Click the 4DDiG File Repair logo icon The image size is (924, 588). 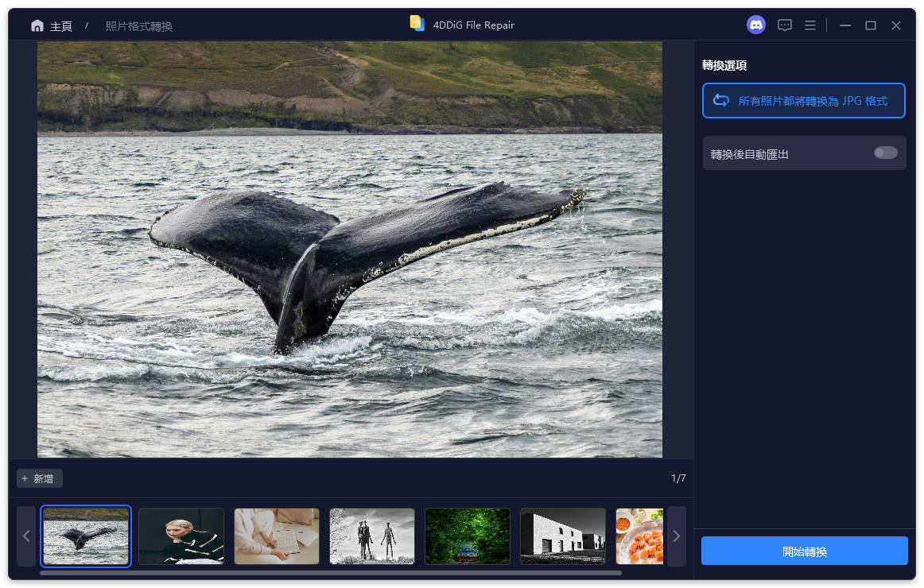point(417,24)
